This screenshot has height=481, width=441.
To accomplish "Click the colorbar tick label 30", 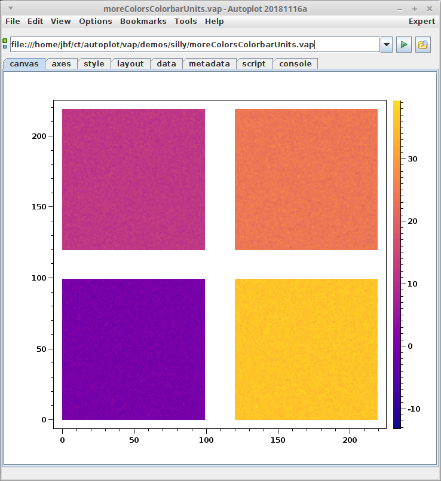I will pos(412,159).
